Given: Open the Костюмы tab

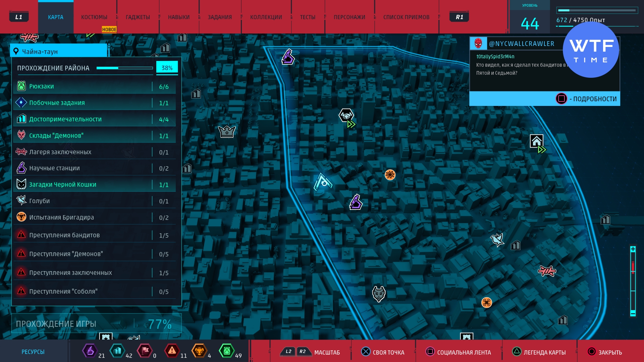Looking at the screenshot, I should tap(94, 17).
